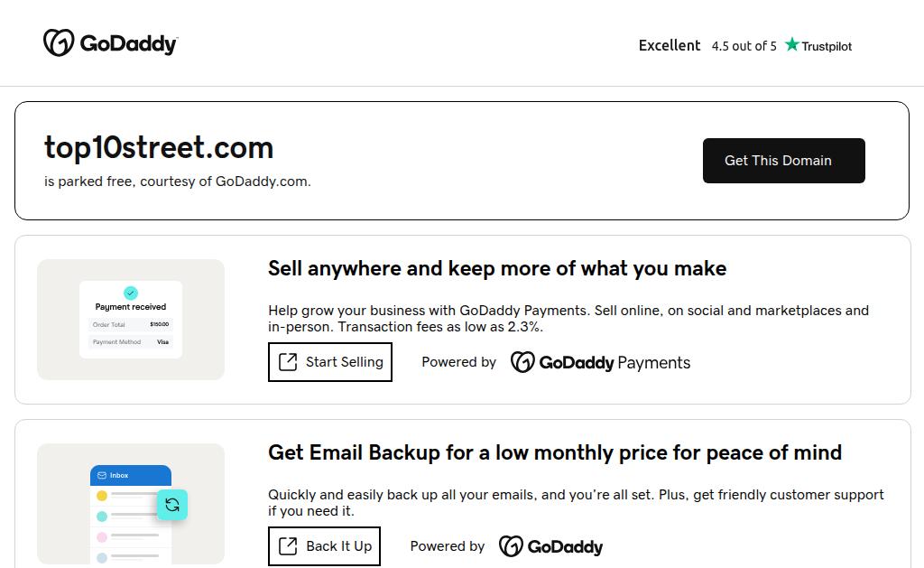This screenshot has width=924, height=568.
Task: Click the Payment received illustration
Action: 131,320
